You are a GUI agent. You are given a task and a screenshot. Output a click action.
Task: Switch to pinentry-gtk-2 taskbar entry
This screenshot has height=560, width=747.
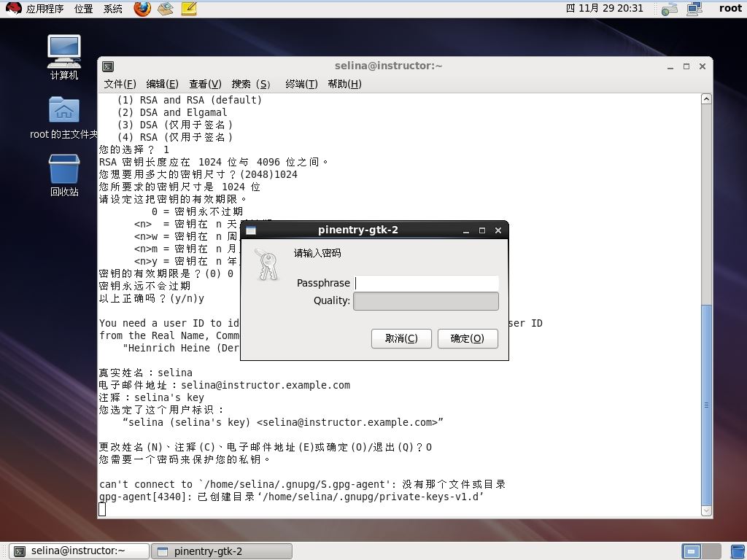[x=222, y=551]
